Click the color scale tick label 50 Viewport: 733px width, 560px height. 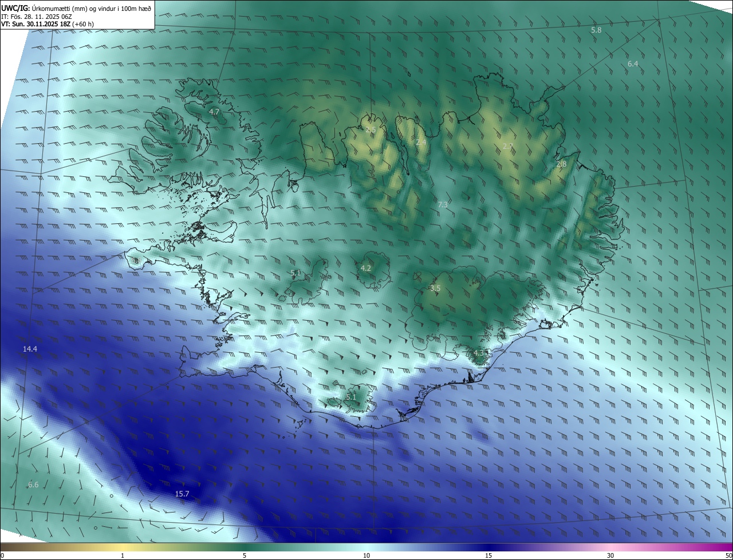(x=728, y=556)
